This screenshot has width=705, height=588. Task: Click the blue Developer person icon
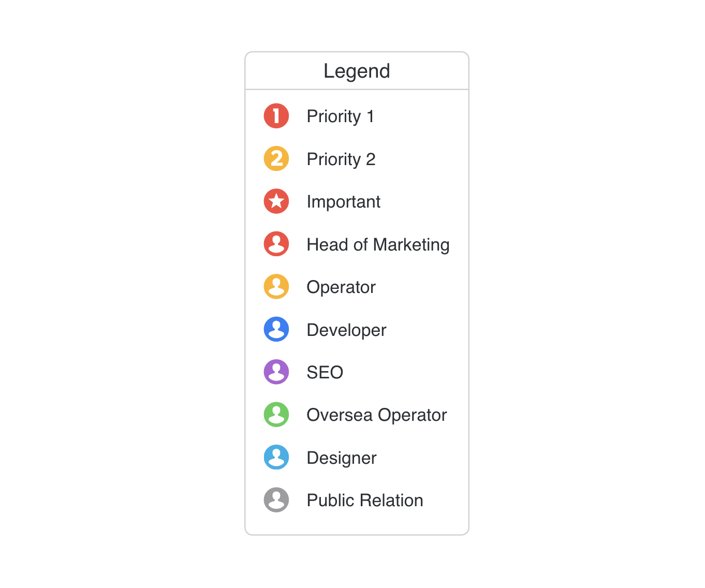276,329
